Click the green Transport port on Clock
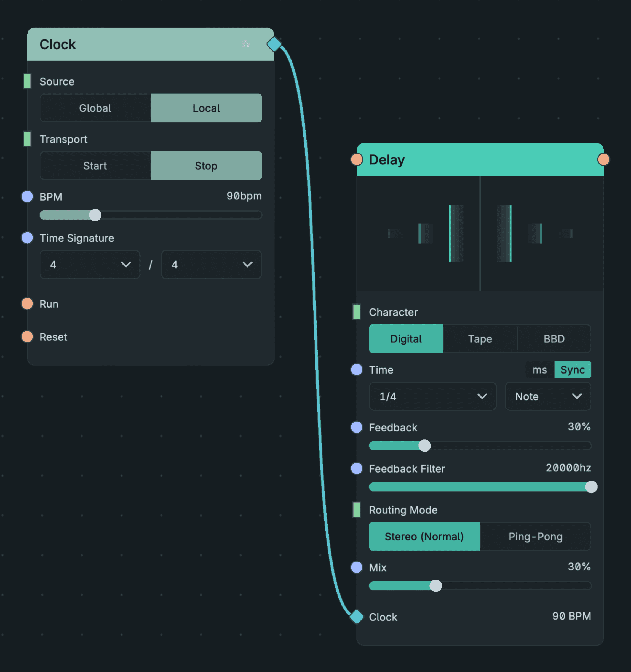Viewport: 631px width, 672px height. click(x=27, y=139)
